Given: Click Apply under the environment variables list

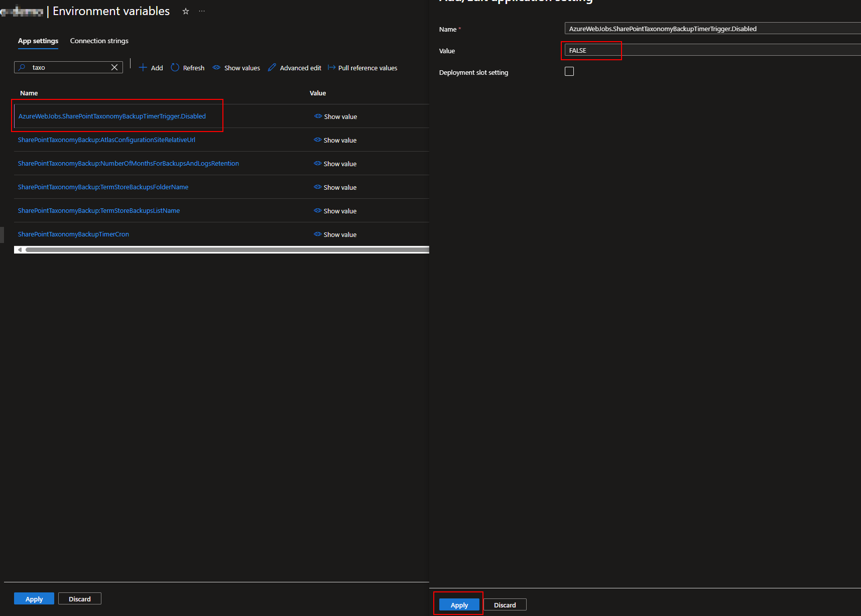Looking at the screenshot, I should coord(34,599).
